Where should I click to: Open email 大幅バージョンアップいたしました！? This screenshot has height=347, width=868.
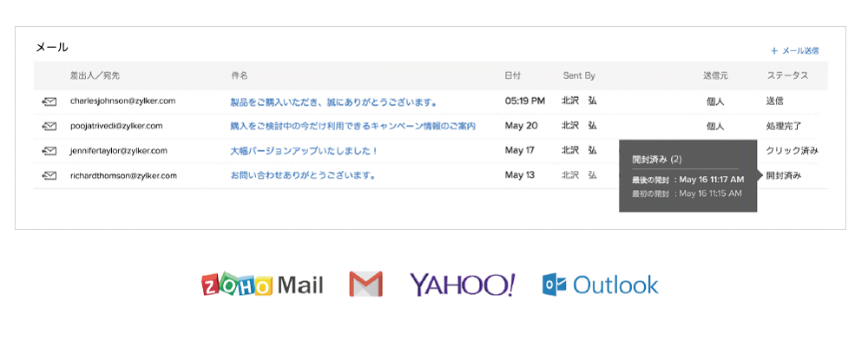click(x=304, y=151)
